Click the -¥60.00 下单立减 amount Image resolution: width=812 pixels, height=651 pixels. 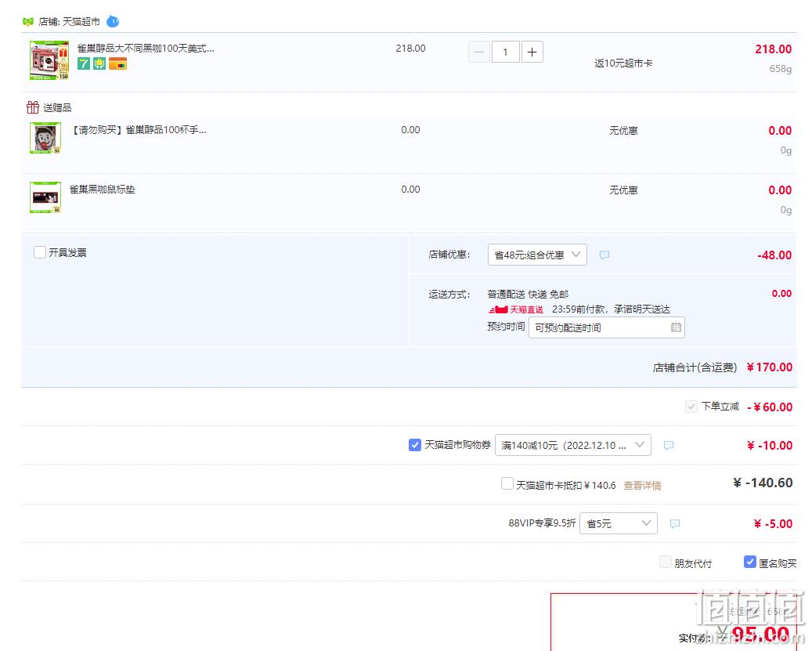[770, 407]
